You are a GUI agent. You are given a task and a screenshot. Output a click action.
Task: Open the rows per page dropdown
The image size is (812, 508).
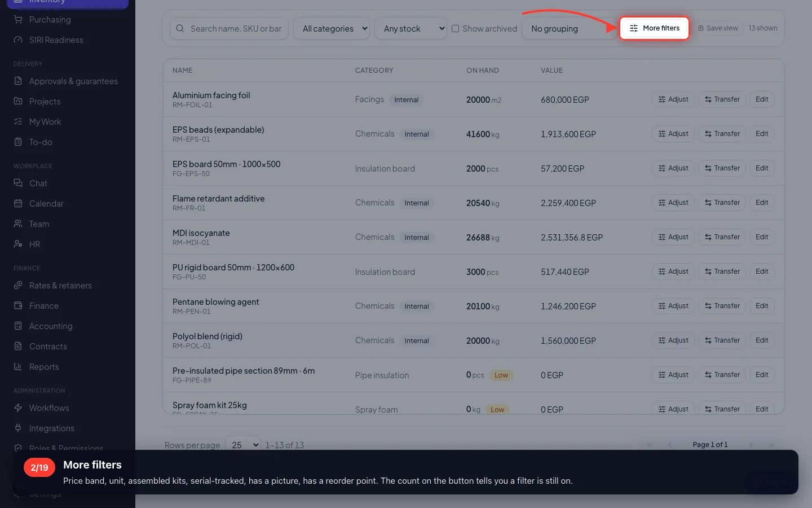click(x=243, y=445)
